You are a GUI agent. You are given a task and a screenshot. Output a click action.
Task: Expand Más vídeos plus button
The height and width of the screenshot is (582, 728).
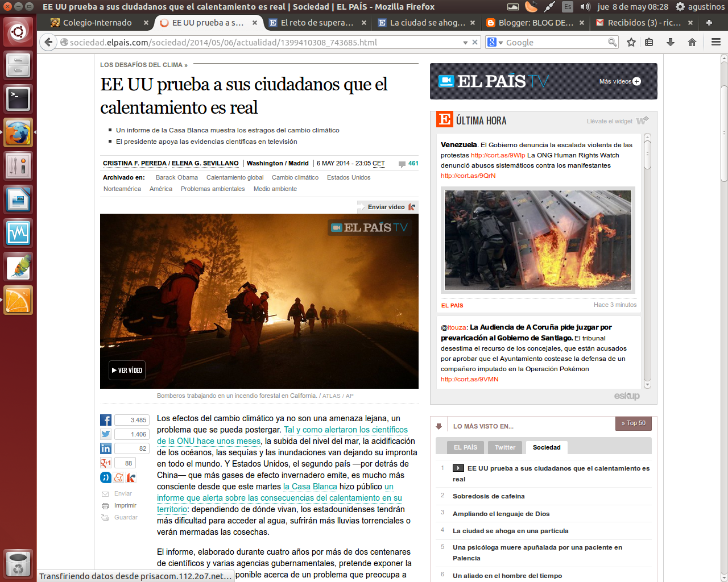coord(636,81)
